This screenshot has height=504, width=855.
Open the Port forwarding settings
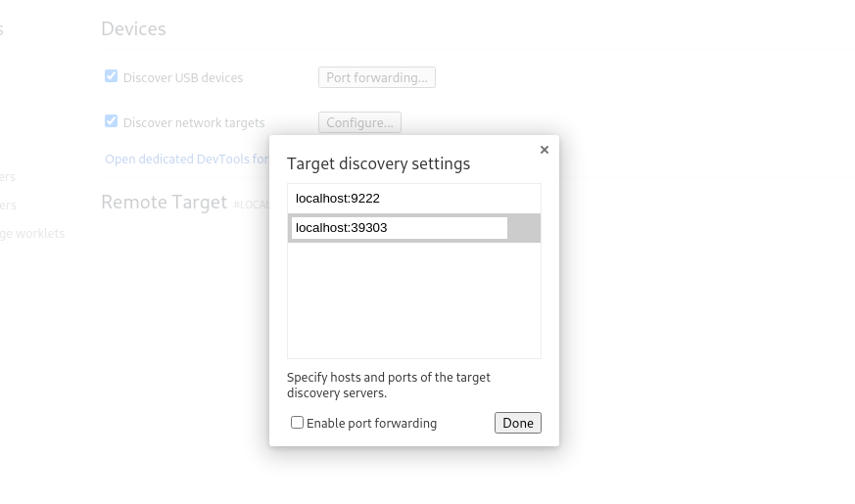pyautogui.click(x=377, y=77)
